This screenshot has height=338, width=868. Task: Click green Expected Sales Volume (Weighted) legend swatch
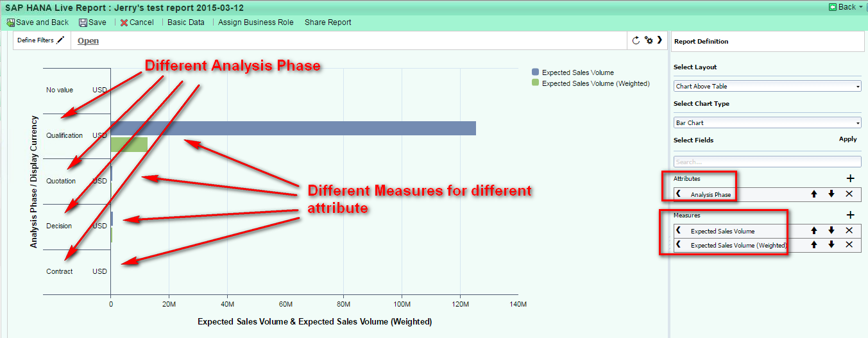535,83
